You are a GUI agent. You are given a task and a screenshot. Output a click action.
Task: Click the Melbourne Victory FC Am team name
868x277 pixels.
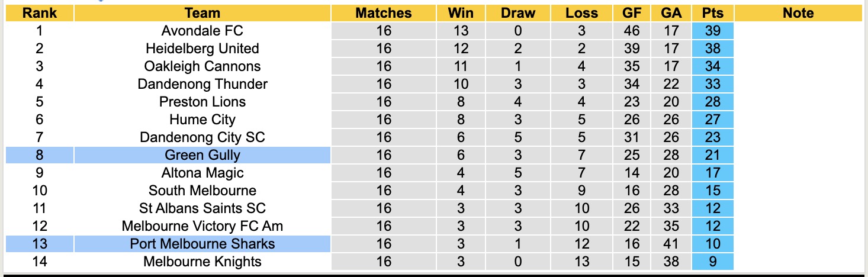[202, 226]
